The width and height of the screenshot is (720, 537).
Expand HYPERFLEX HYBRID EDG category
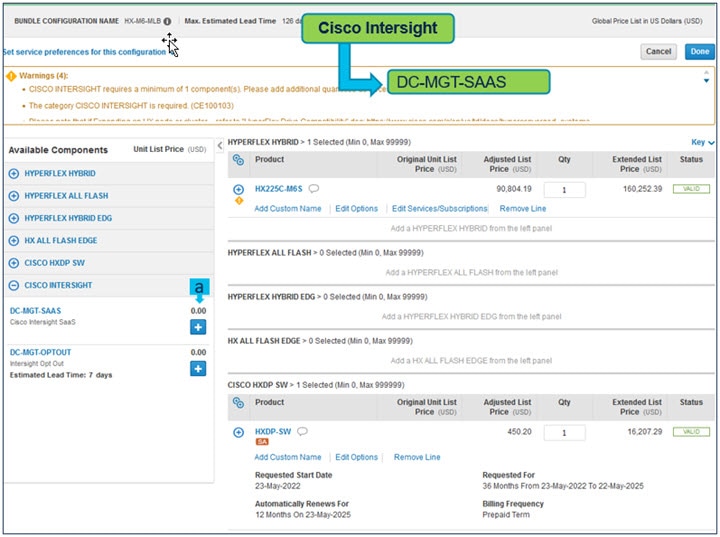click(14, 218)
